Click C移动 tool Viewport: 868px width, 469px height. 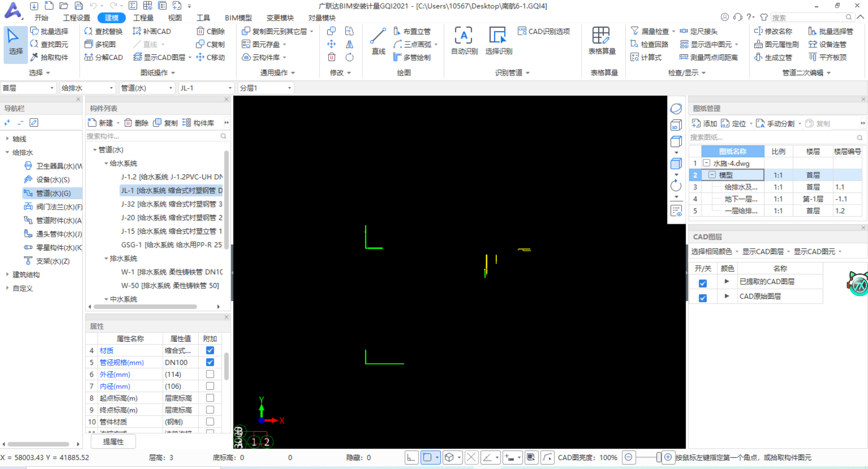[210, 57]
